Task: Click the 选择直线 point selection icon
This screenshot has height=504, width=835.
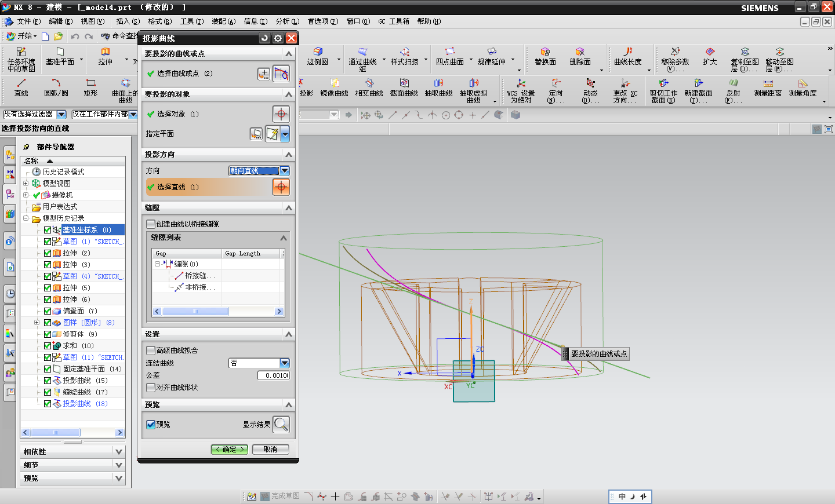Action: point(281,187)
